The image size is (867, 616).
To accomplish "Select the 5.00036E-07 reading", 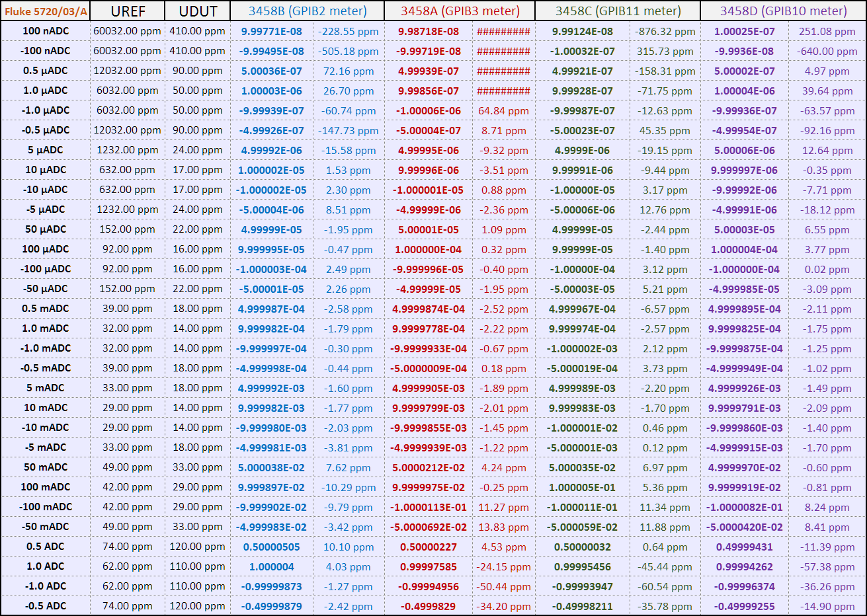I will [x=272, y=71].
